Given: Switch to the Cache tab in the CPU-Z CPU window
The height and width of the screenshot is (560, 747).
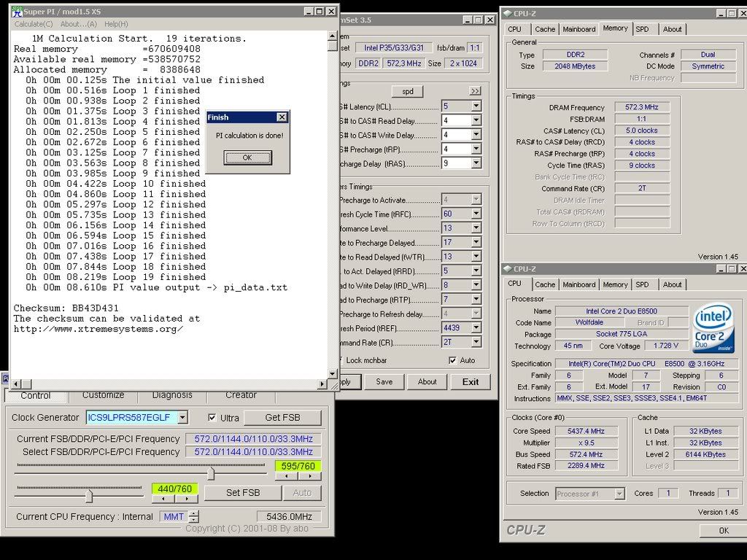Looking at the screenshot, I should pyautogui.click(x=545, y=285).
